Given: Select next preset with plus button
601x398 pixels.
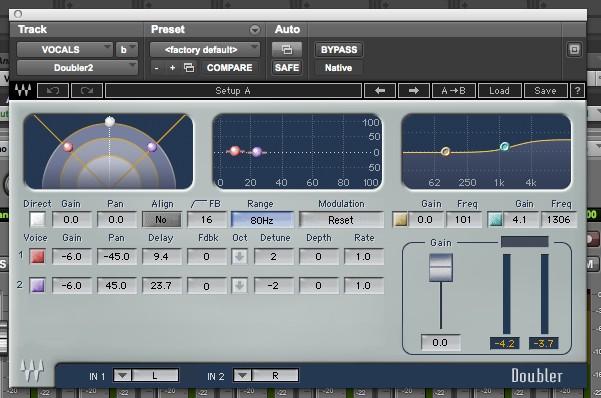Looking at the screenshot, I should (x=172, y=68).
